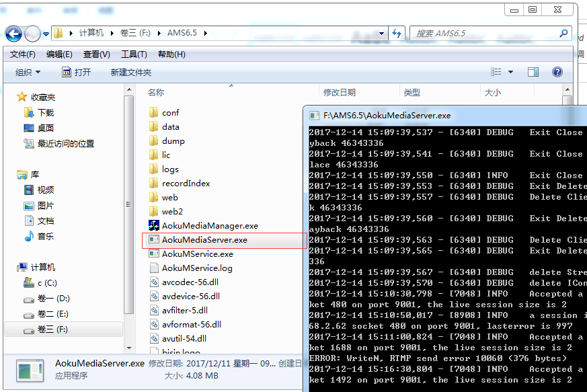Sort by 类型 column header
The height and width of the screenshot is (392, 587).
[x=412, y=93]
